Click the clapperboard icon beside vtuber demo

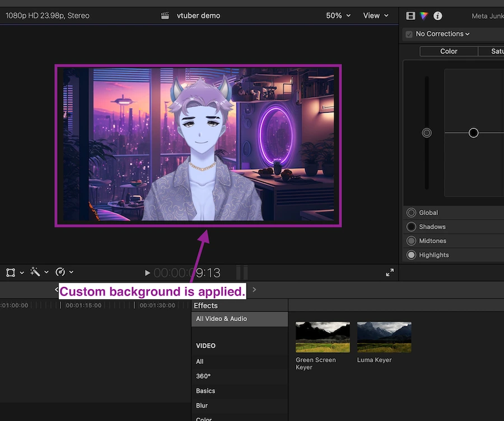point(165,16)
